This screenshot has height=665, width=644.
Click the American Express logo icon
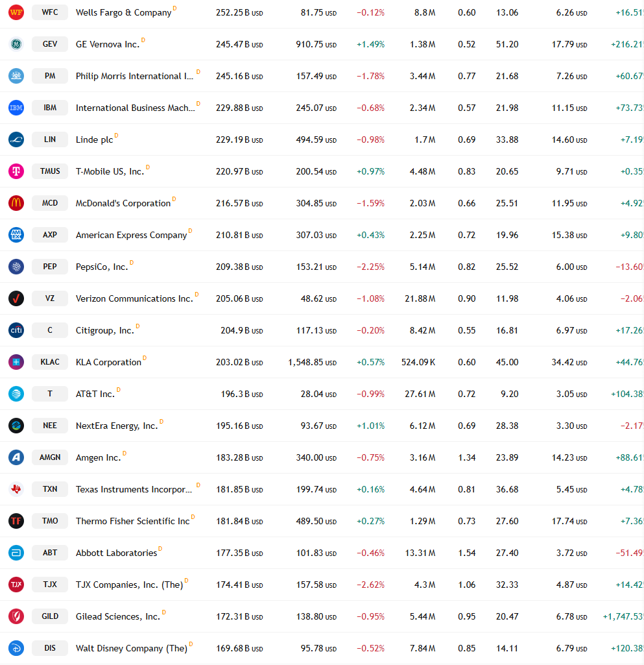[x=16, y=235]
